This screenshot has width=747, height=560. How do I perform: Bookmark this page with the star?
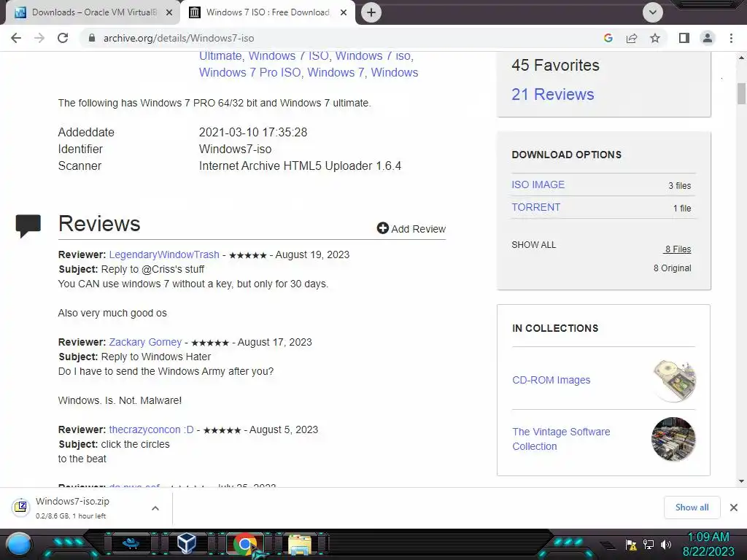coord(655,38)
